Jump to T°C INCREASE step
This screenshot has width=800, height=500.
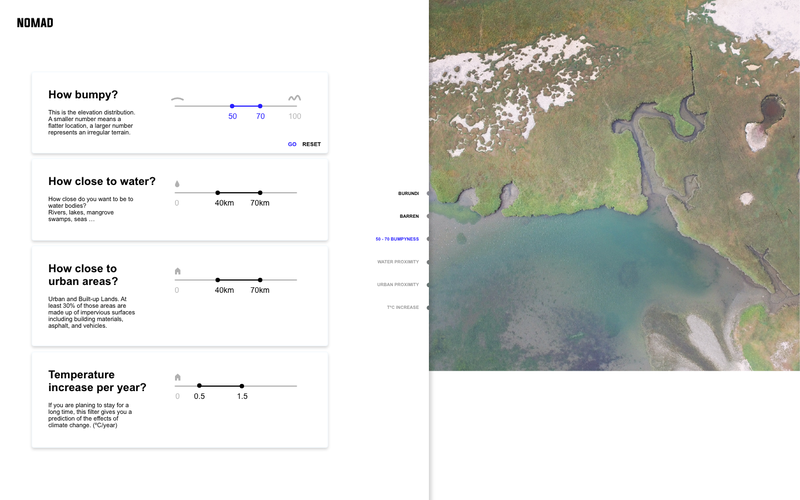403,308
